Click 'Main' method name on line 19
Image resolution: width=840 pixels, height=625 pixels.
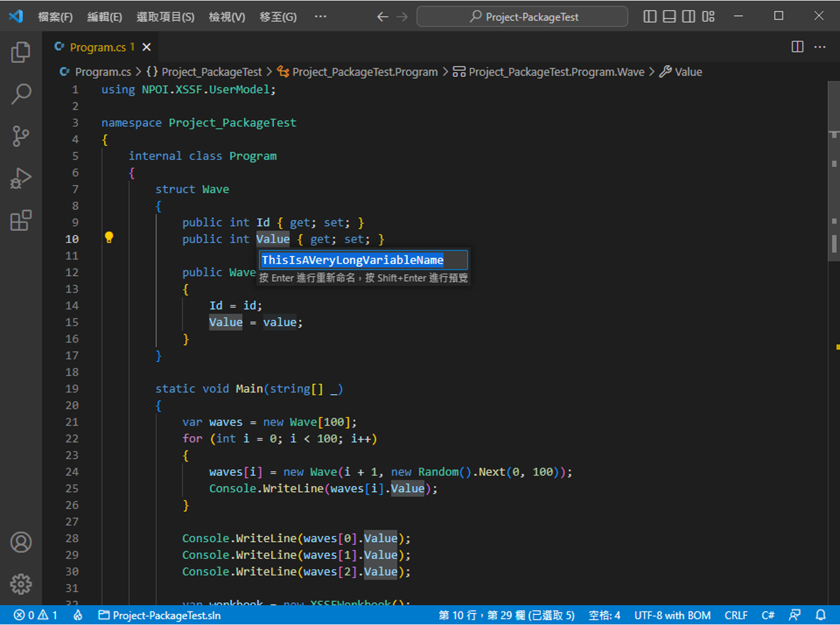pos(249,389)
